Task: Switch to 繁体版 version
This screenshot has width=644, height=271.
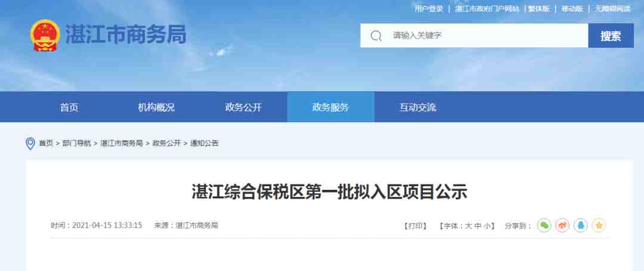Action: 539,8
